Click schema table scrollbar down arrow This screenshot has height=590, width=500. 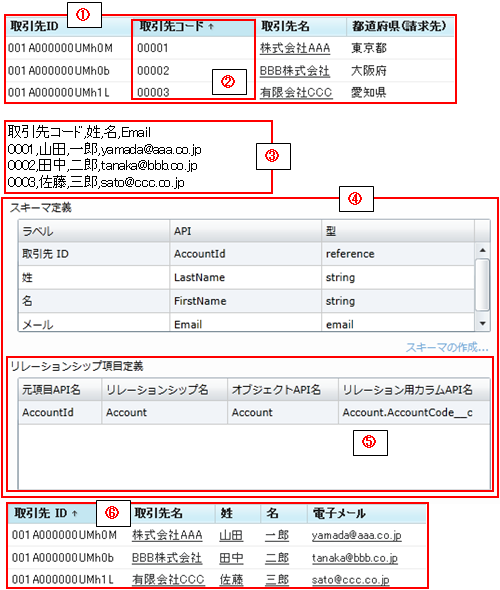point(483,324)
